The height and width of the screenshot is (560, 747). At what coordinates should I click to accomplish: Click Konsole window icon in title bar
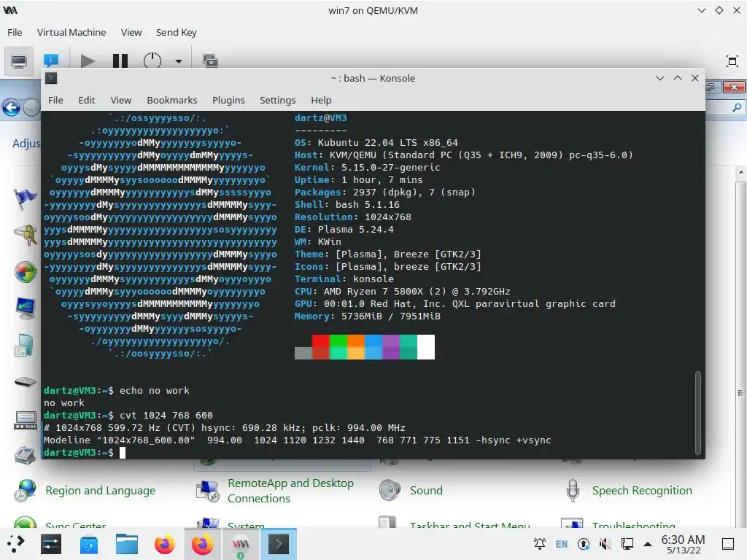pos(52,78)
